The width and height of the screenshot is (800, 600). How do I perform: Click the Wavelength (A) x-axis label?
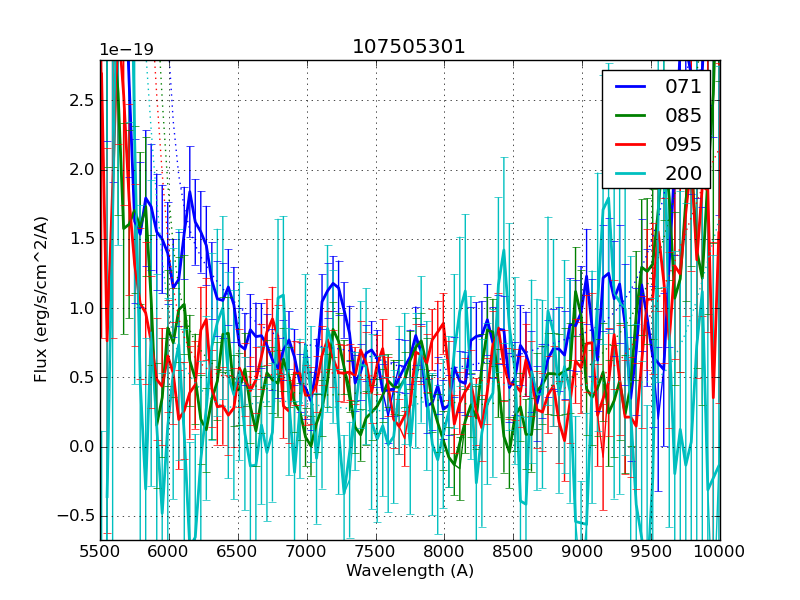pyautogui.click(x=410, y=571)
